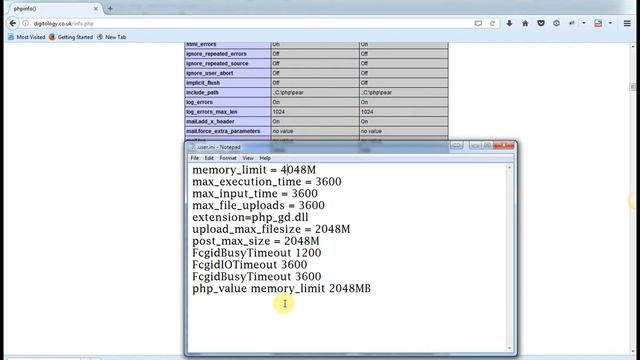Click ignore_user_abort cell in phpinfo table
640x360 pixels.
(227, 73)
